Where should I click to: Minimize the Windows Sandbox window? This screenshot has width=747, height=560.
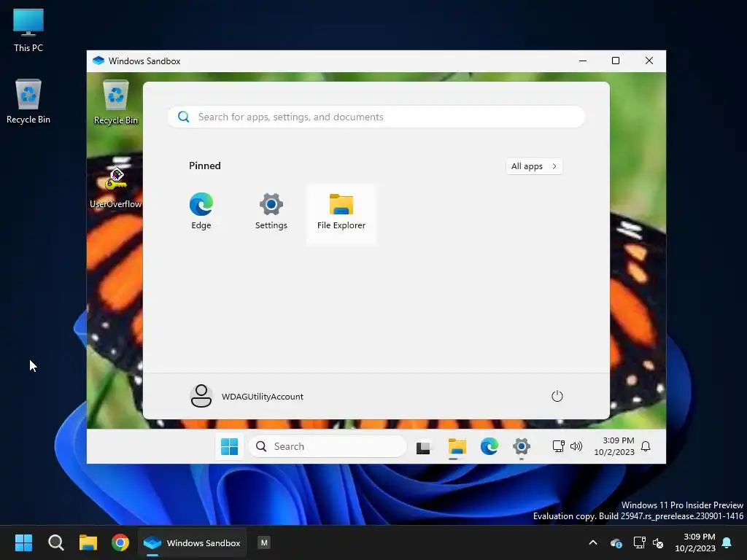(x=583, y=61)
